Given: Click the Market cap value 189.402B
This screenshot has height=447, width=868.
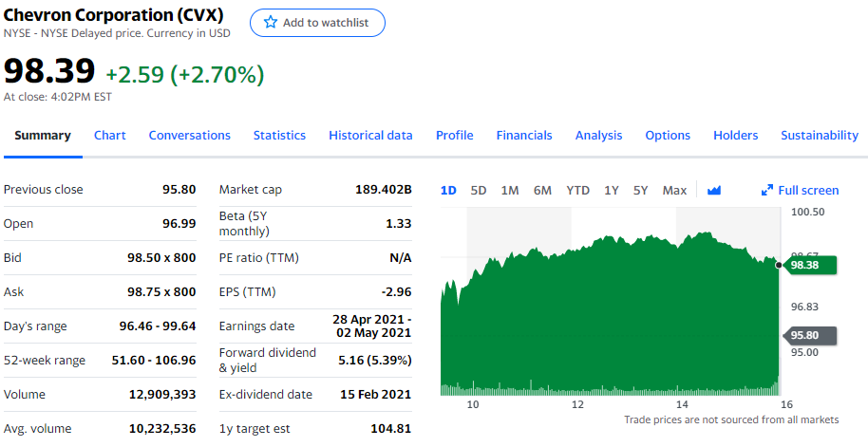Looking at the screenshot, I should [x=384, y=189].
